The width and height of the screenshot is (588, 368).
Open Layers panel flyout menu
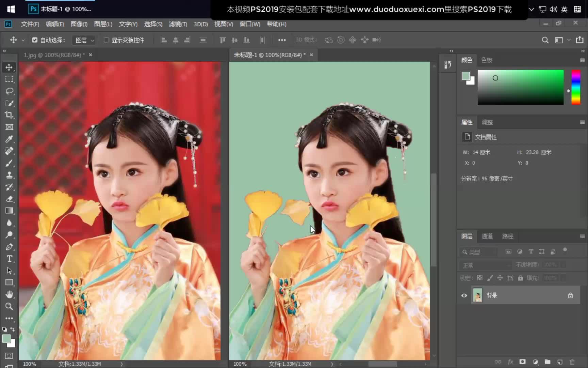582,236
